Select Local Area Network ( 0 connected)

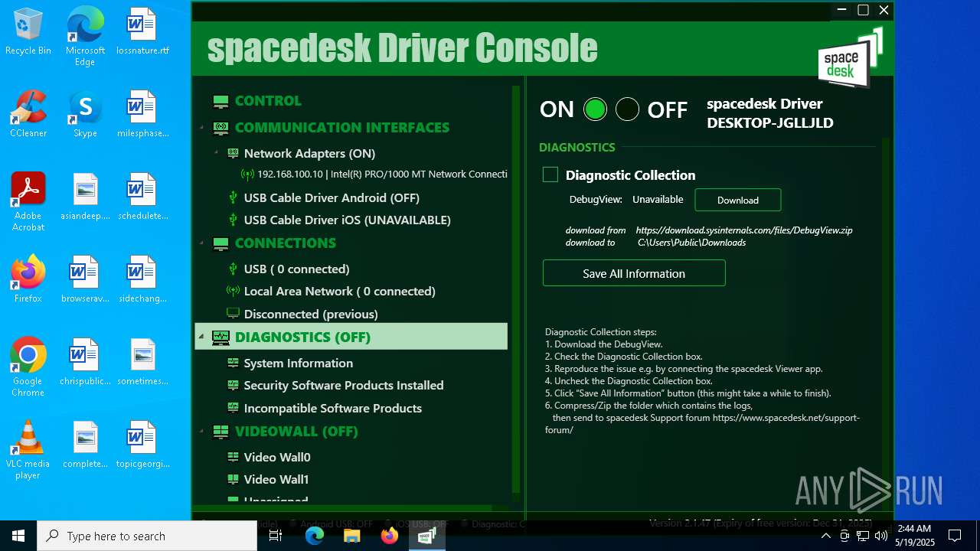click(x=339, y=292)
